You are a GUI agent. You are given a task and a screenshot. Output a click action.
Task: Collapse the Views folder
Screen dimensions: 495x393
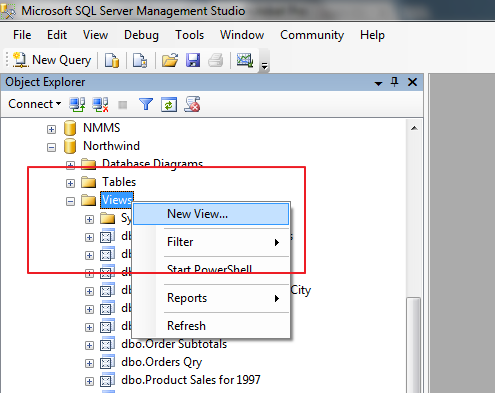tap(70, 201)
